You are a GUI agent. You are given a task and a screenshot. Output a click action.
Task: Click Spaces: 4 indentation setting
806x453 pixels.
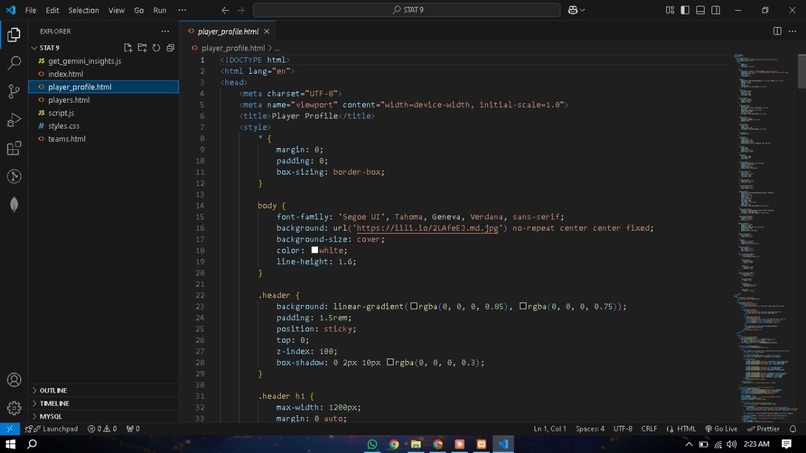tap(590, 429)
